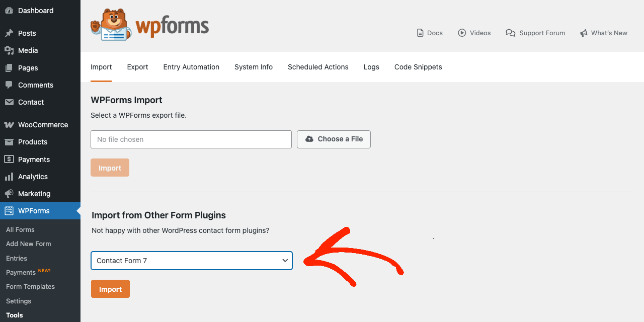Click the Pages document icon
The height and width of the screenshot is (322, 644).
pyautogui.click(x=9, y=68)
